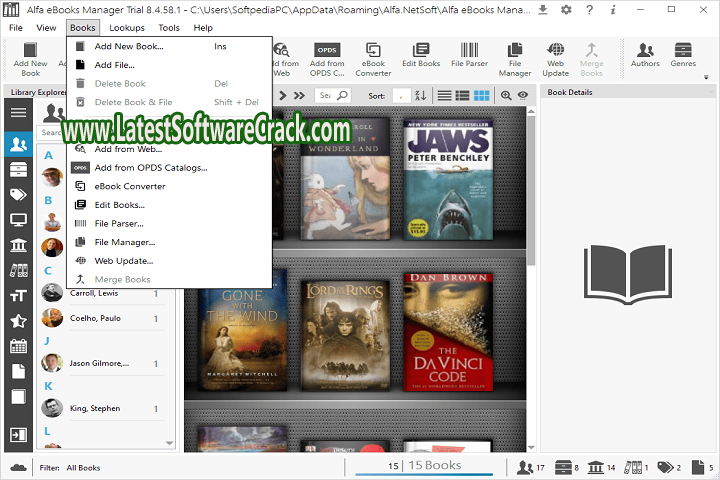Go to next page arrow
The height and width of the screenshot is (480, 720).
282,95
